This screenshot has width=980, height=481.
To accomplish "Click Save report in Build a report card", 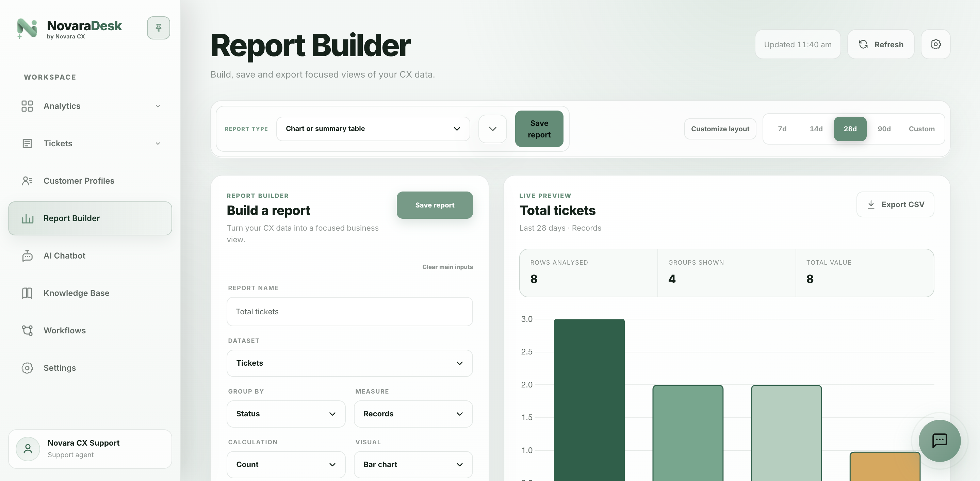I will click(435, 205).
